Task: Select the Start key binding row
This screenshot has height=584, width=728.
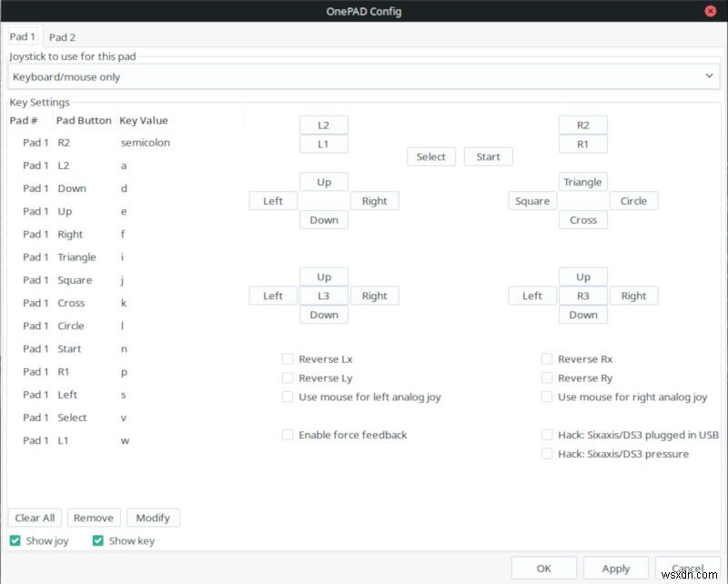Action: (x=126, y=348)
